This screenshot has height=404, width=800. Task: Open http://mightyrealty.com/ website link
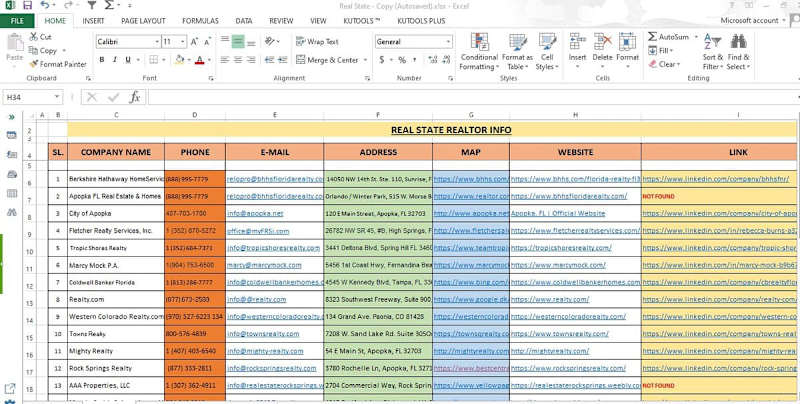point(550,351)
